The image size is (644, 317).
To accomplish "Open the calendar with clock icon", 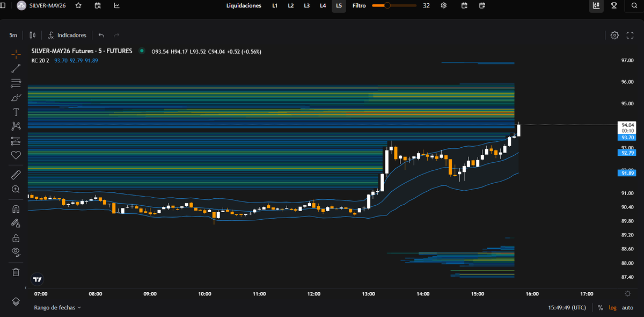I will point(482,5).
